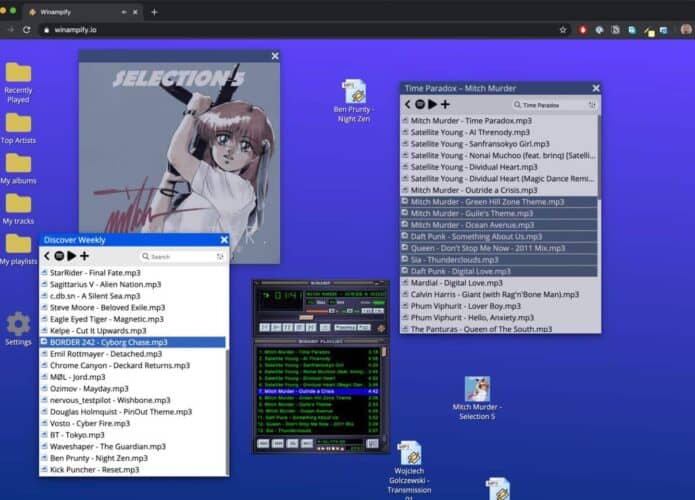The image size is (695, 500).
Task: Click the round Spotify icon in Time Paradox window
Action: tap(420, 104)
